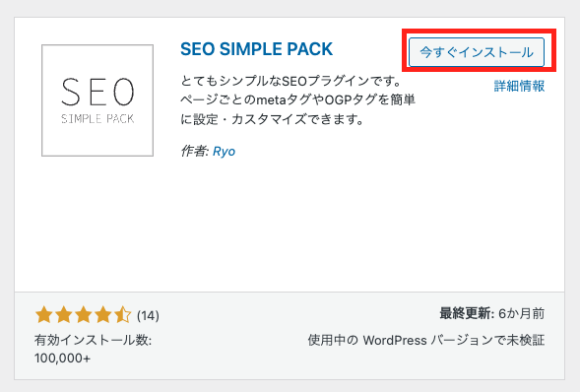This screenshot has width=580, height=392.
Task: Click the 有効インストール数 label
Action: pos(94,340)
